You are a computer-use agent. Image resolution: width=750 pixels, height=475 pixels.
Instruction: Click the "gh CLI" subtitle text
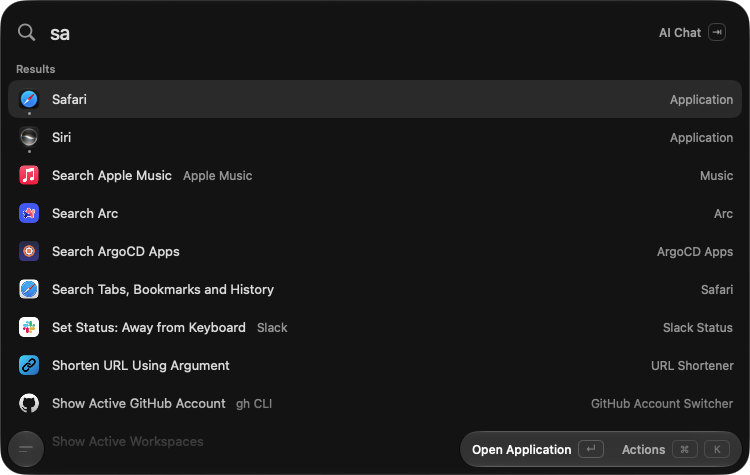254,404
